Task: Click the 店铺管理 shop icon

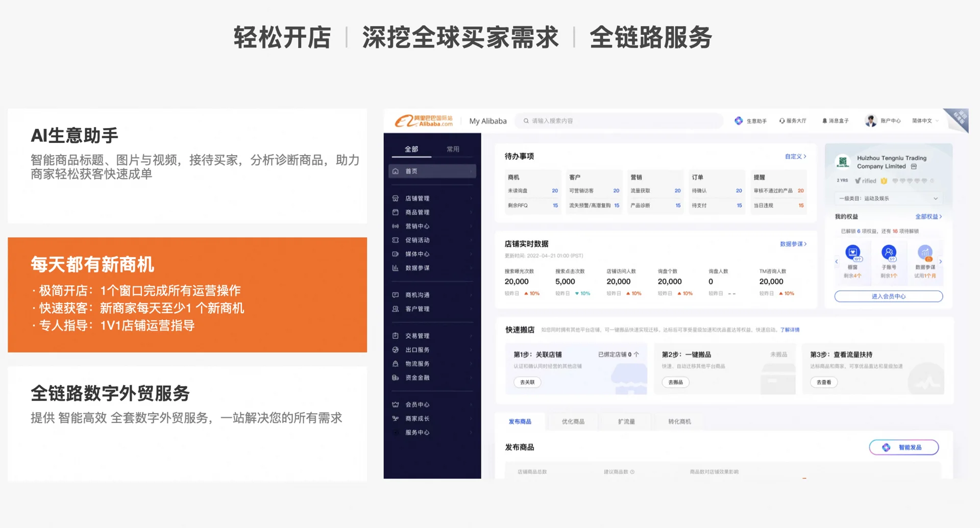Action: pyautogui.click(x=396, y=198)
